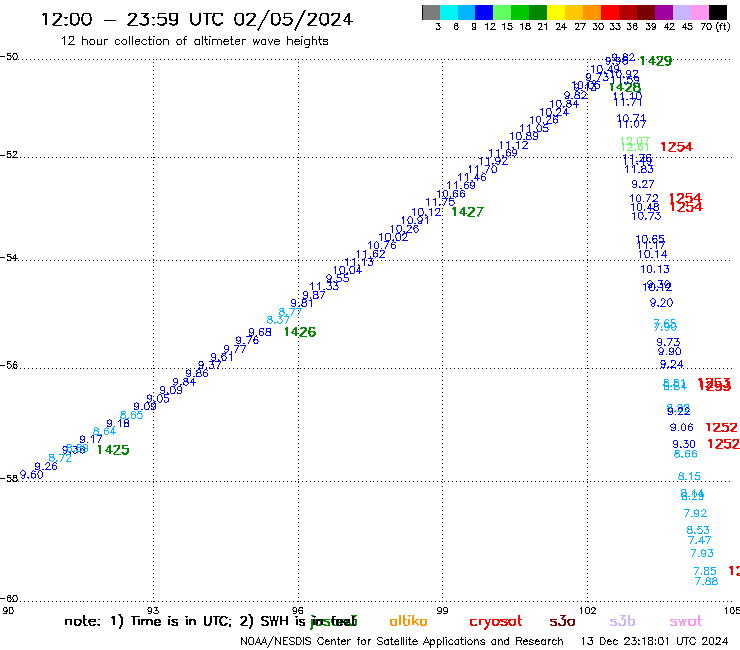Select the wave height value 7.47
The image size is (740, 650).
point(699,540)
